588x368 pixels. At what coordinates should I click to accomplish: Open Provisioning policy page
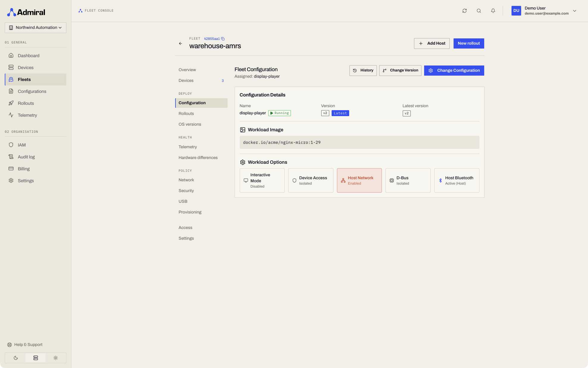click(201, 212)
